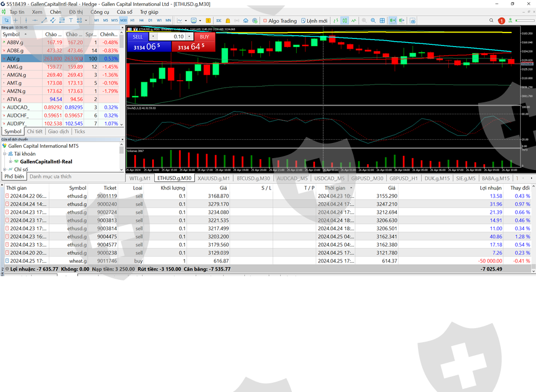Tile chart windows with grid icon
Viewport: 536px width, 392px height.
(382, 21)
